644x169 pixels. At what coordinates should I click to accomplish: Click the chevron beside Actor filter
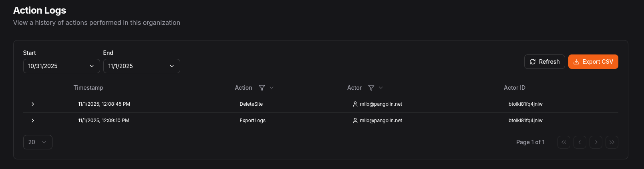(381, 88)
